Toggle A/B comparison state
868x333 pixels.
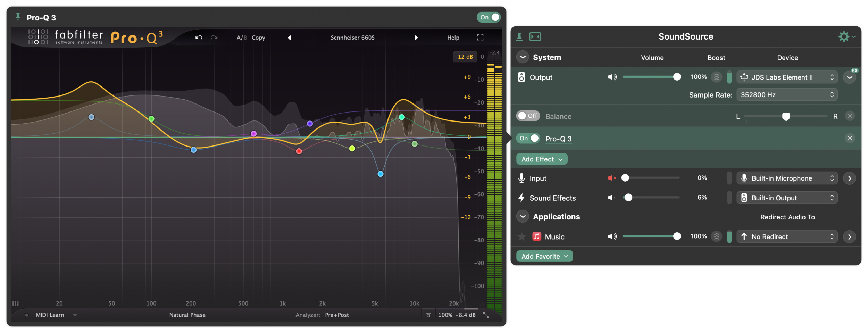[x=242, y=38]
